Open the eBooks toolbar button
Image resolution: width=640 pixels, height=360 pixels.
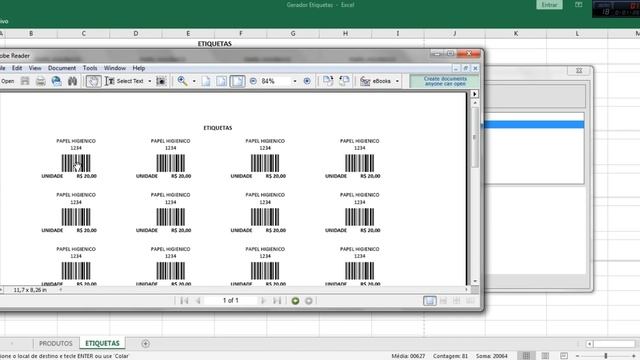pyautogui.click(x=376, y=81)
